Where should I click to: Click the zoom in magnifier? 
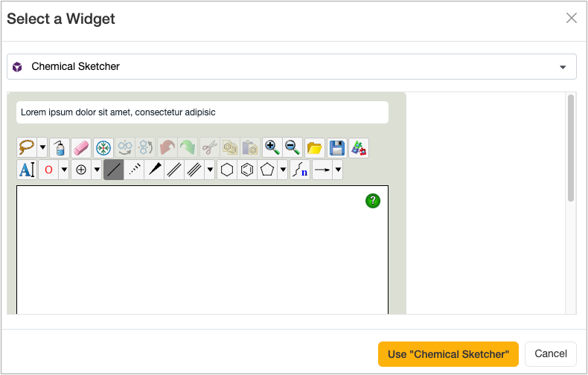[x=272, y=148]
